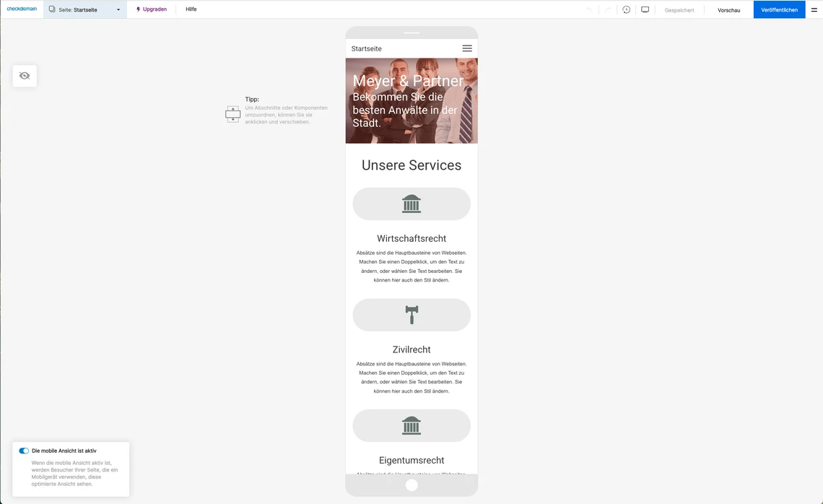This screenshot has height=504, width=823.
Task: Click the Upgraden menu item
Action: 151,9
